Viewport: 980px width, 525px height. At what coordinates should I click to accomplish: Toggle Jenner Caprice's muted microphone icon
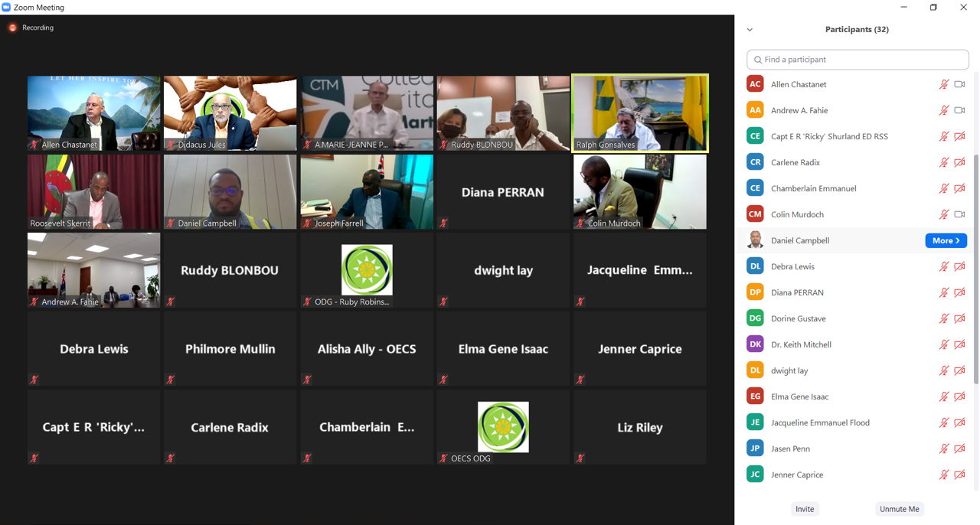tap(944, 474)
